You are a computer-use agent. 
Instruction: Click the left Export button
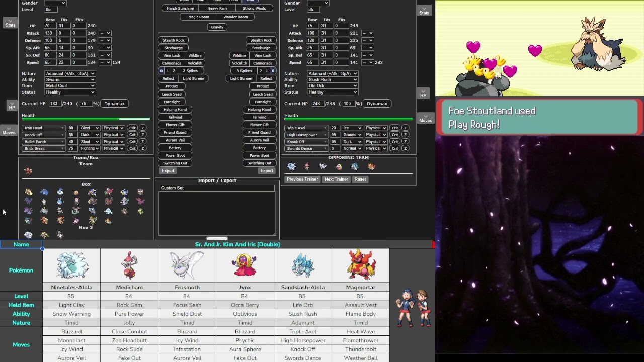[168, 171]
